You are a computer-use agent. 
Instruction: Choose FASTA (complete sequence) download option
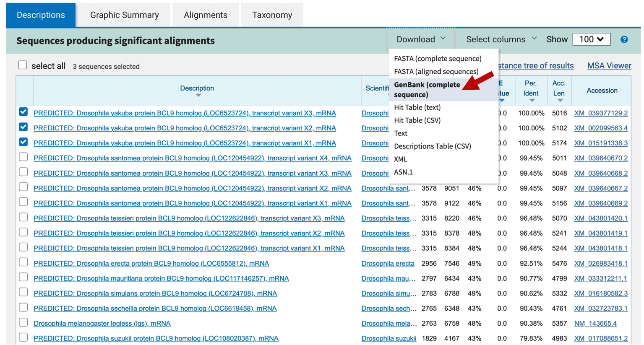(x=438, y=59)
